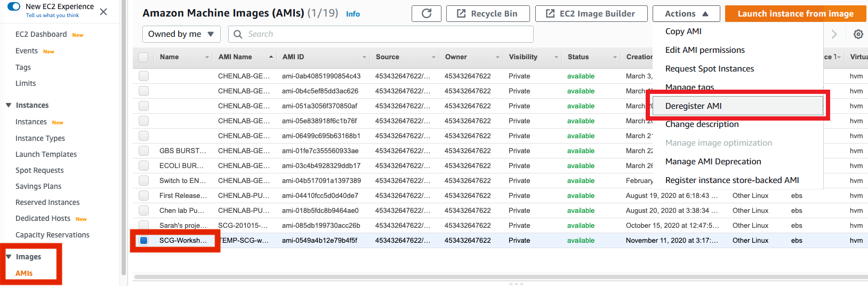Click the AMI search field
Viewport: 868px width, 286px height.
coord(381,34)
